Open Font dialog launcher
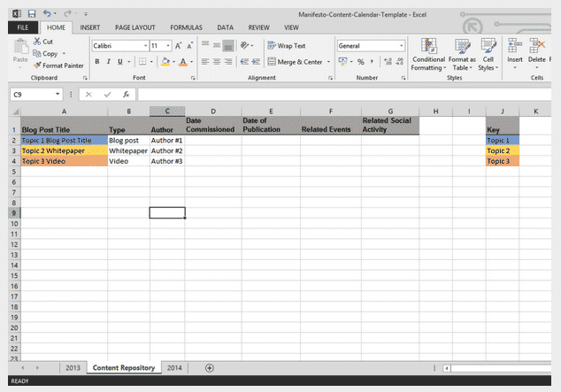The image size is (561, 392). tap(193, 78)
